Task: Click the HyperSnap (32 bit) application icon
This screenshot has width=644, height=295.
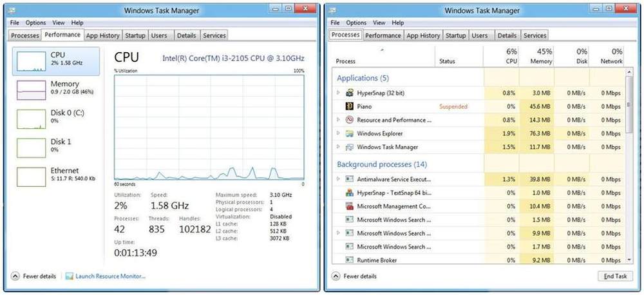Action: click(350, 93)
